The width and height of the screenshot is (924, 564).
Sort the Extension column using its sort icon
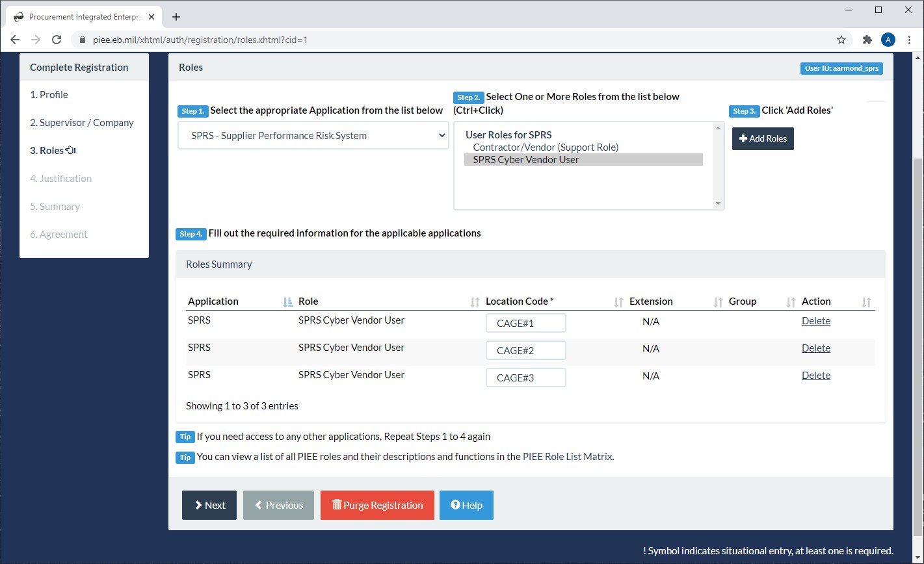[x=718, y=301]
